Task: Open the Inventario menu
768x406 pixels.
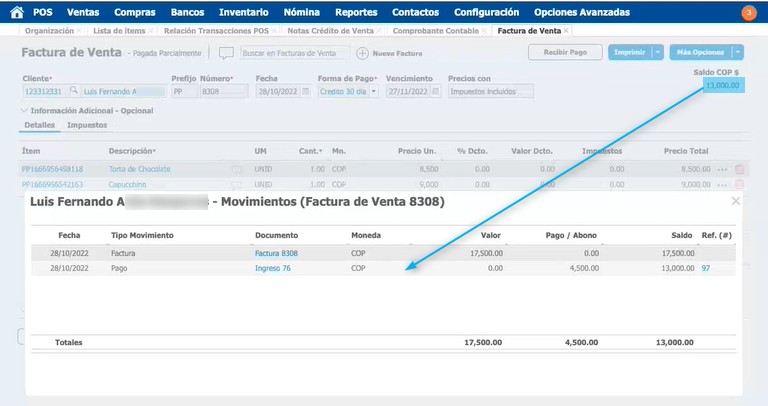Action: tap(244, 12)
